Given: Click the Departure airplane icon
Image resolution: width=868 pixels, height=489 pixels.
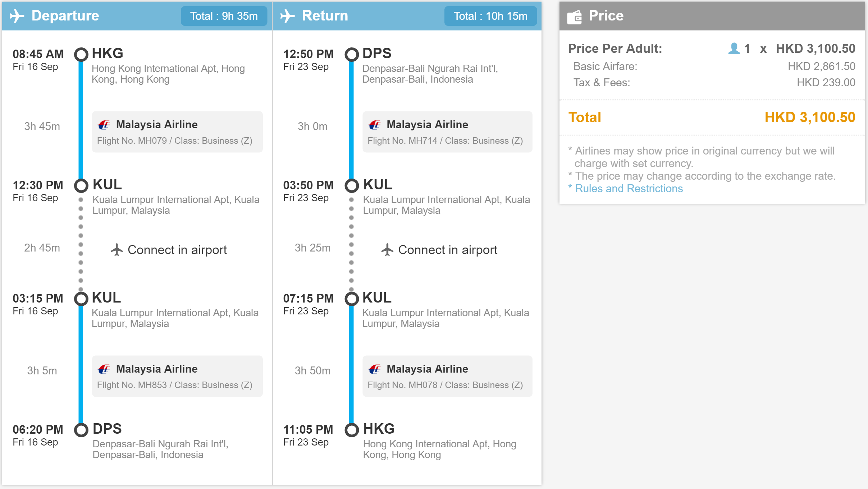Looking at the screenshot, I should click(x=17, y=16).
